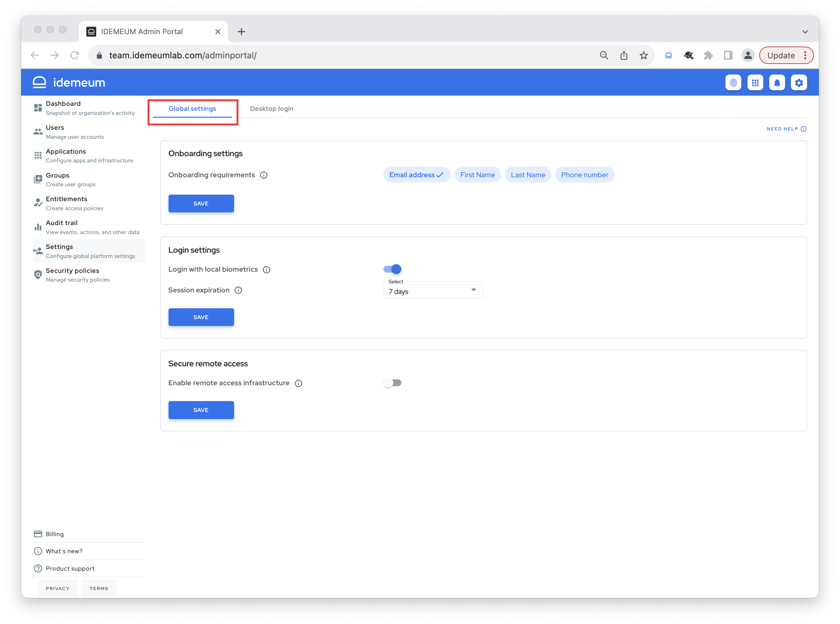Screen dimensions: 840x624
Task: Click the browser zoom magnifier icon
Action: [x=603, y=56]
